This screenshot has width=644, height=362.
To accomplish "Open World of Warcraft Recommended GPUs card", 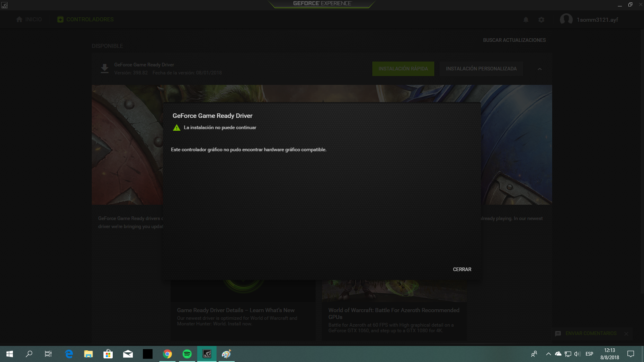I will 394,311.
